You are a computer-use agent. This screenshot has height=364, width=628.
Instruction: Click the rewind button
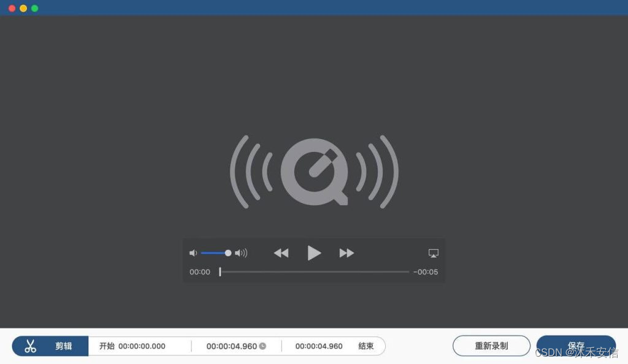281,253
